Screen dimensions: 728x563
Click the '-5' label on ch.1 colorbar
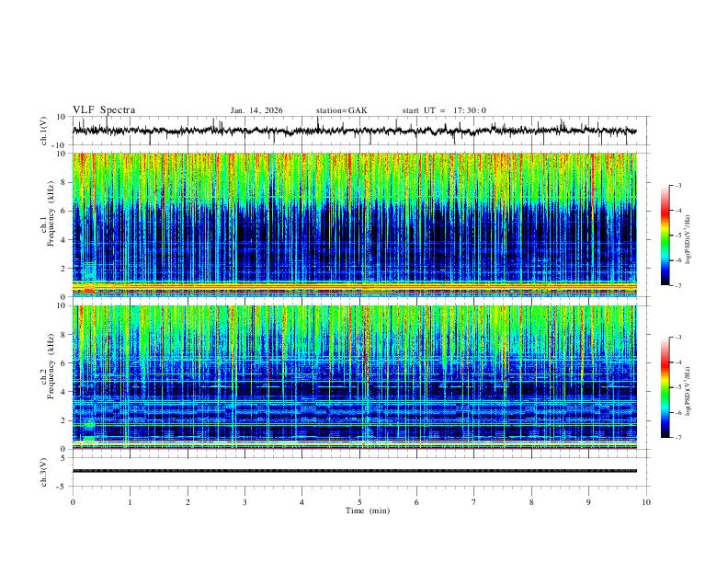coord(677,236)
